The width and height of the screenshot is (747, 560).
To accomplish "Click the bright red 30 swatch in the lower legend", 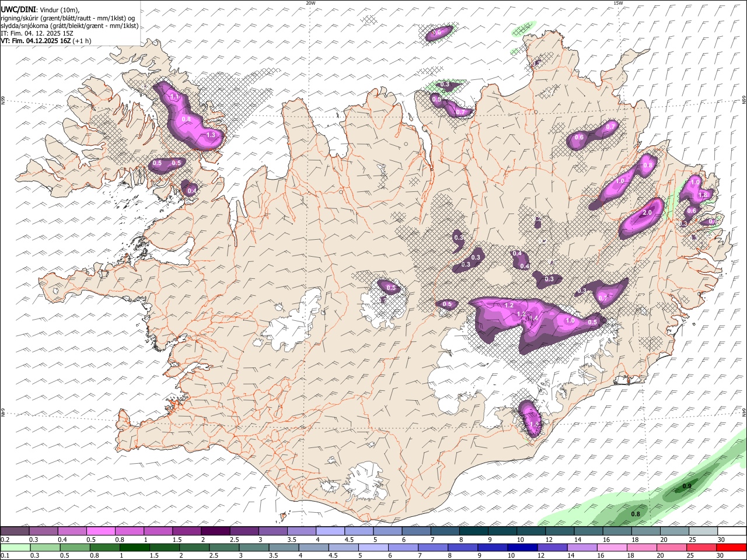I will point(732,547).
